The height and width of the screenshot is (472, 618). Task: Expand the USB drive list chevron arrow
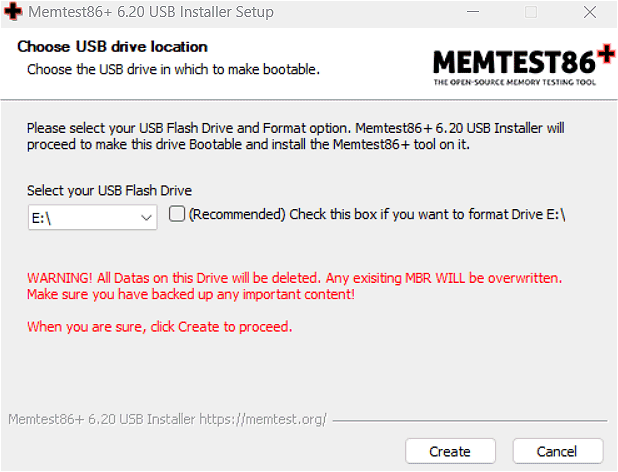coord(146,217)
